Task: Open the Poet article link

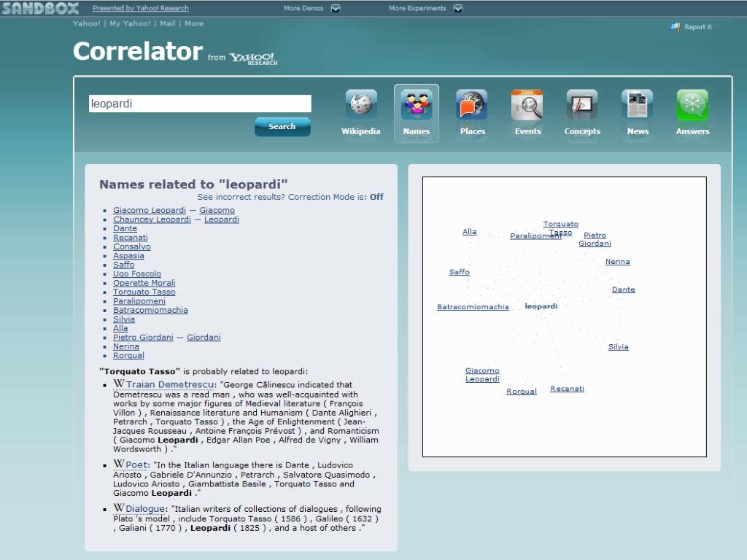Action: point(136,464)
